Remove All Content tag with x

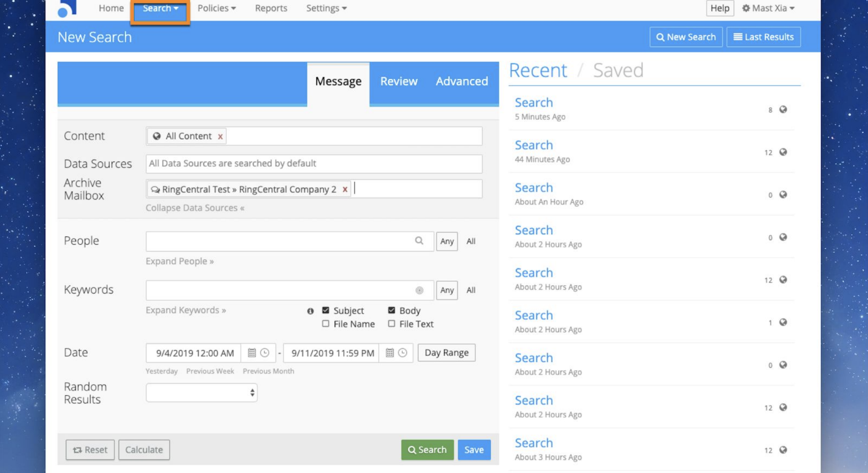click(220, 136)
